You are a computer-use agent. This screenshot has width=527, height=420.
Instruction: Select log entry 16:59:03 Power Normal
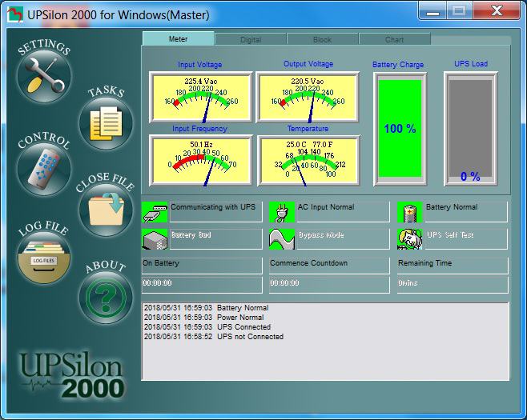click(x=204, y=318)
